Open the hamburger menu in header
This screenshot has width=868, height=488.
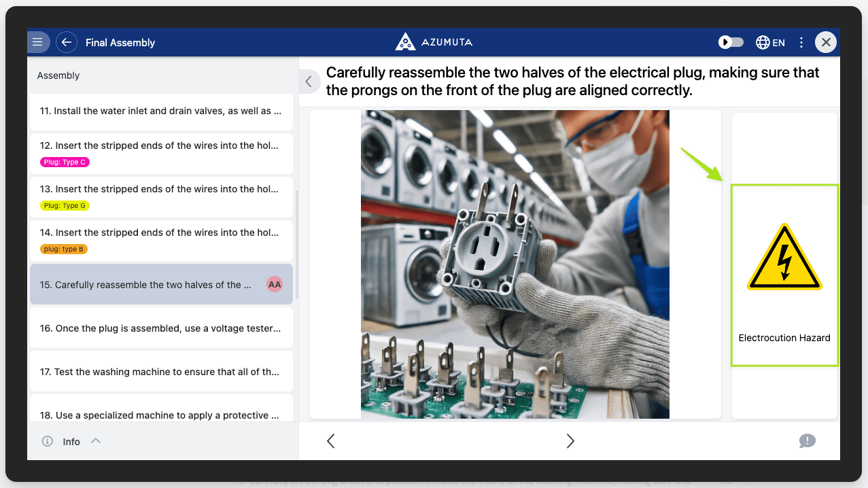coord(37,42)
